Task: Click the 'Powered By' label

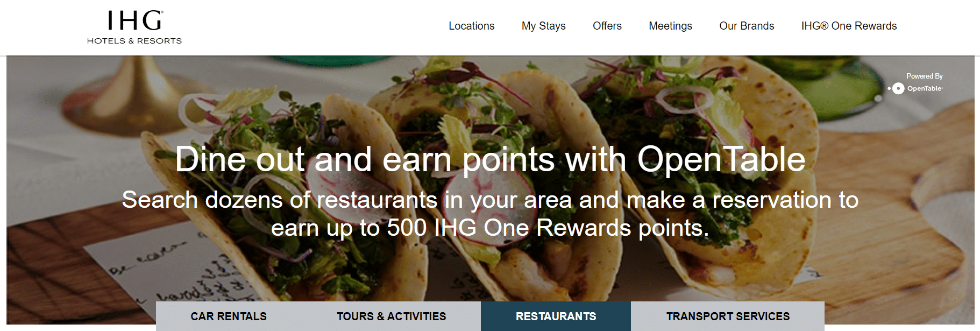Action: click(924, 76)
